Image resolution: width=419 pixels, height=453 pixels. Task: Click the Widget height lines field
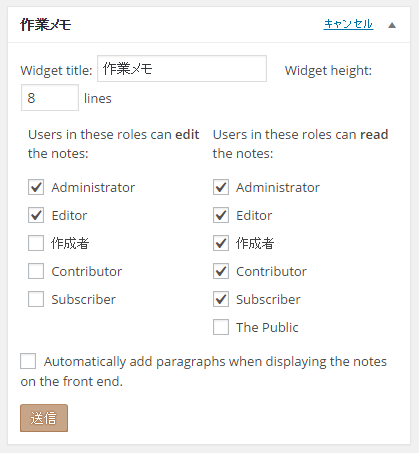coord(50,98)
